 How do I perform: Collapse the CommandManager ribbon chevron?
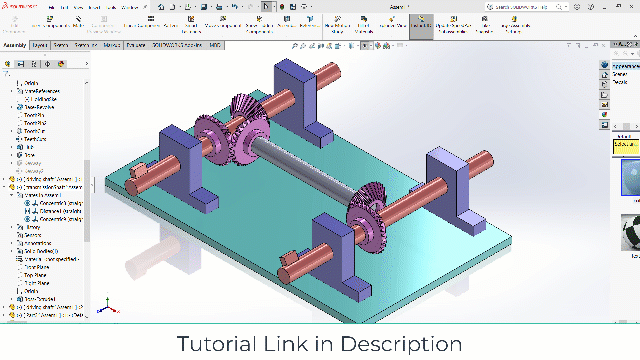pos(635,36)
